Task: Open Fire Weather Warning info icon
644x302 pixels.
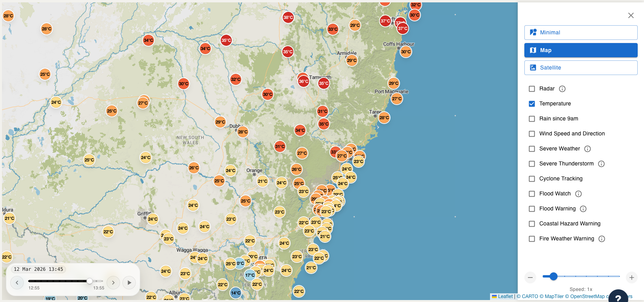Action: [x=601, y=239]
